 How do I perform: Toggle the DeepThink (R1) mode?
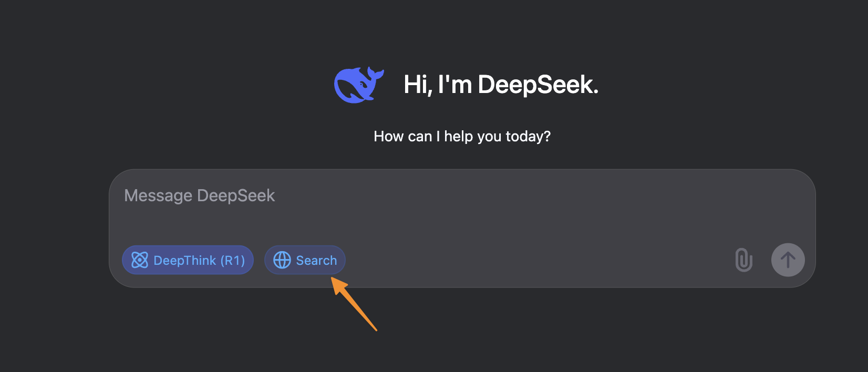(188, 260)
